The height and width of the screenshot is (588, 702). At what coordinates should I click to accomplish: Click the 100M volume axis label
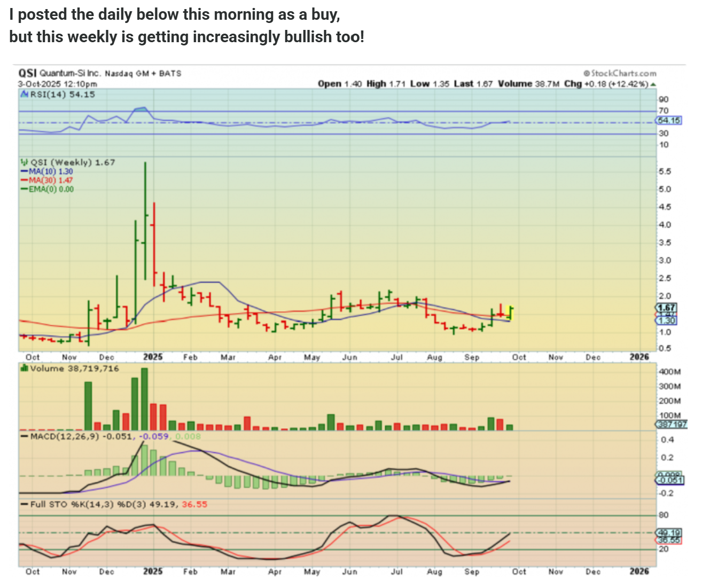click(x=670, y=415)
